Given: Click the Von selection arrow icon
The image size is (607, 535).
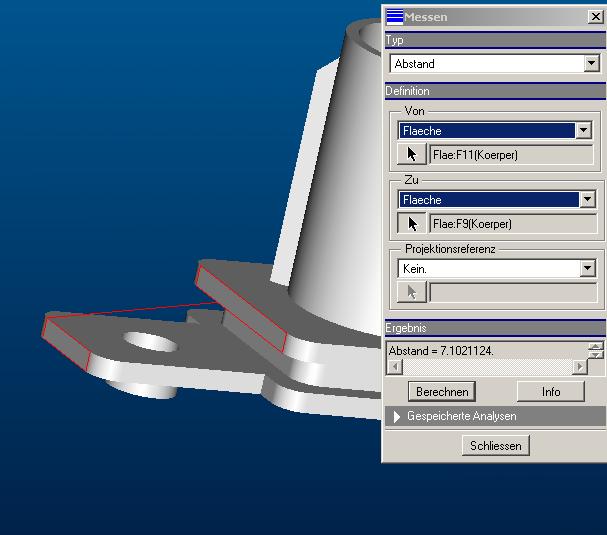Looking at the screenshot, I should pyautogui.click(x=412, y=154).
